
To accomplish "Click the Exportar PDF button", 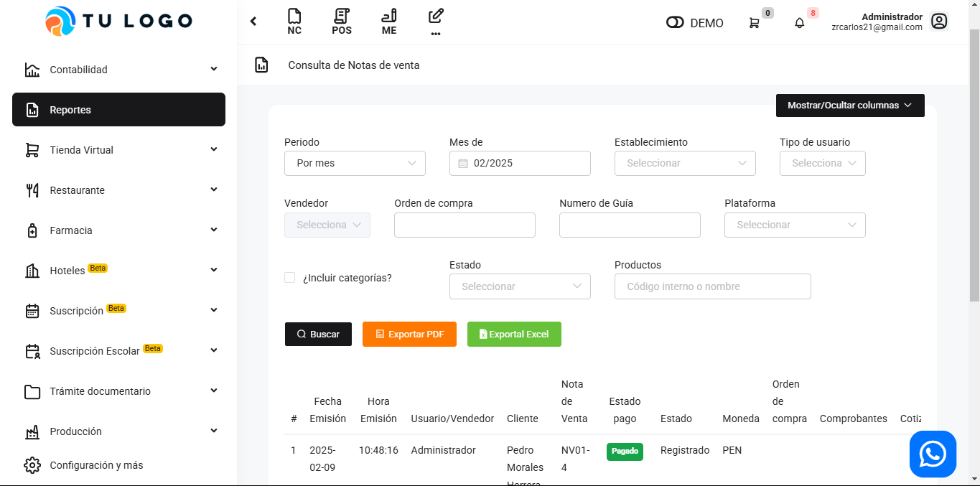I will (x=409, y=335).
